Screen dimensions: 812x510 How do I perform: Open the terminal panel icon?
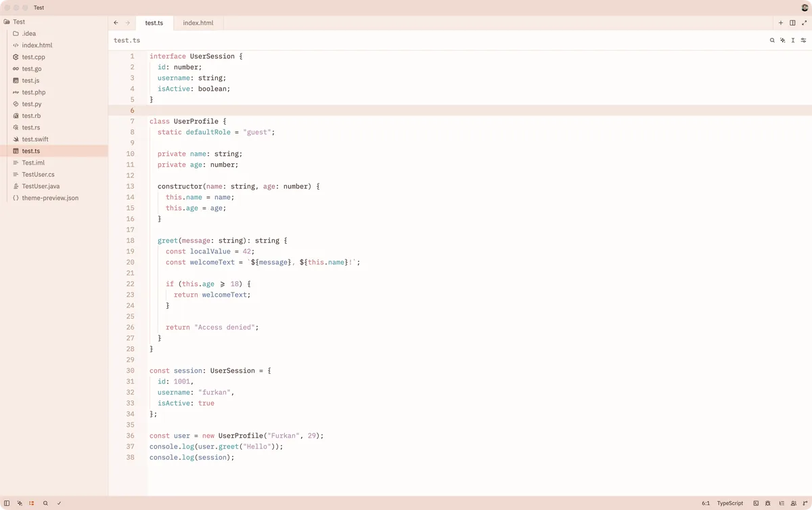[756, 503]
